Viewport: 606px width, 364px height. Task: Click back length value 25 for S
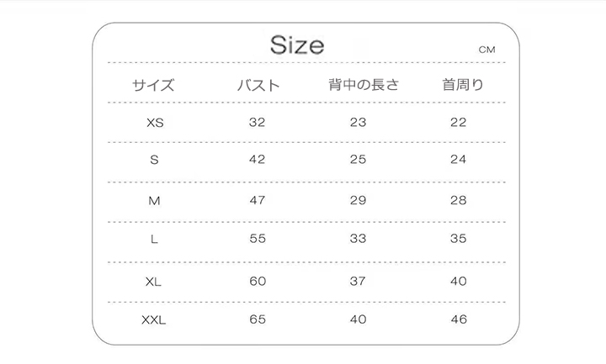tap(359, 161)
